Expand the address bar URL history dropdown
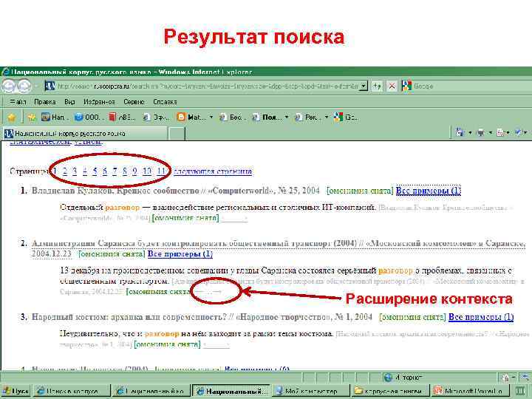 (x=364, y=86)
